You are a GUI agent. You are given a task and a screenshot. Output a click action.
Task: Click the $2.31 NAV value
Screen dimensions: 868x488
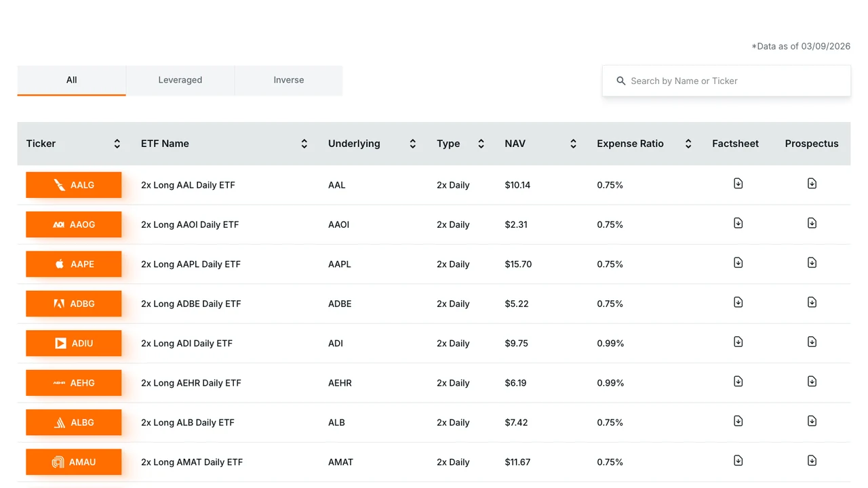pos(516,224)
